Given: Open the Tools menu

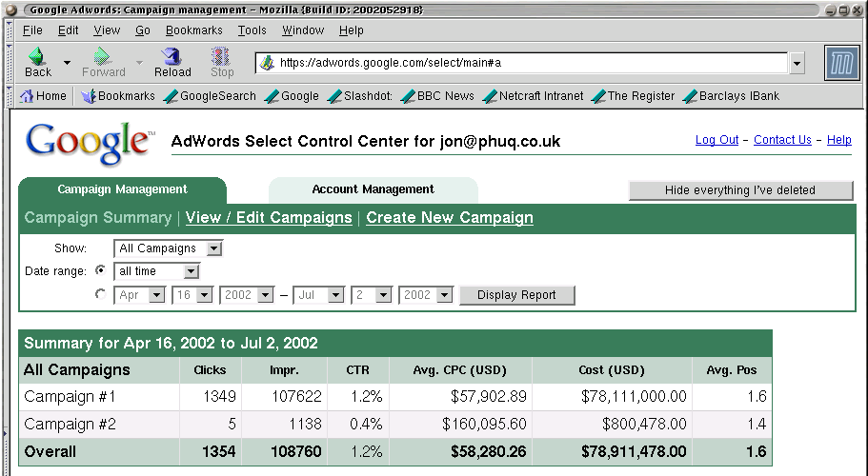Looking at the screenshot, I should point(252,30).
